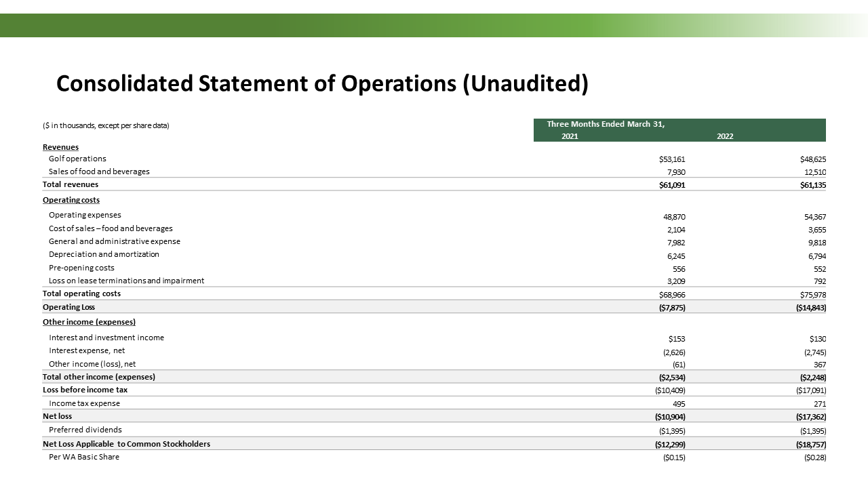
Task: Select the 6,245 depreciation value
Action: (x=676, y=256)
